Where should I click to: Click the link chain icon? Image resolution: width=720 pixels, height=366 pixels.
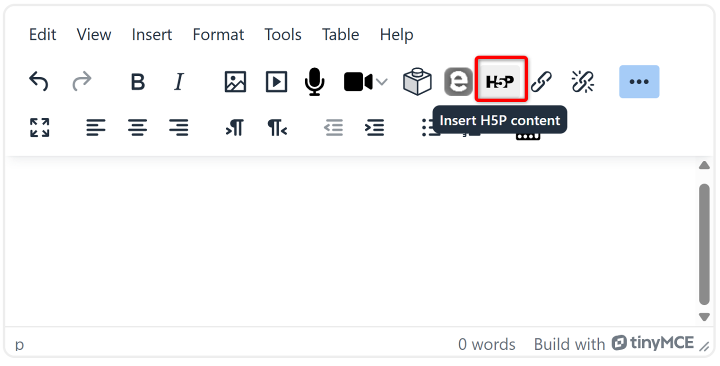[541, 82]
